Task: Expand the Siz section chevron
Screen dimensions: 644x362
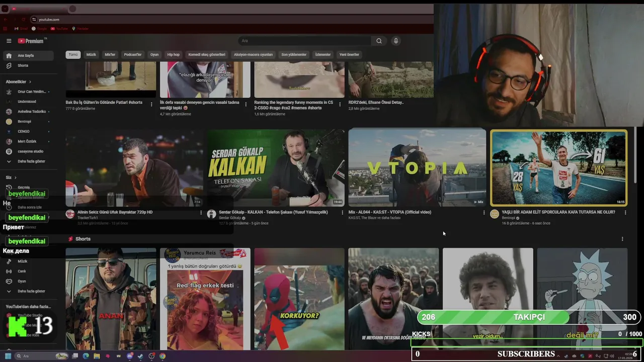Action: (15, 177)
